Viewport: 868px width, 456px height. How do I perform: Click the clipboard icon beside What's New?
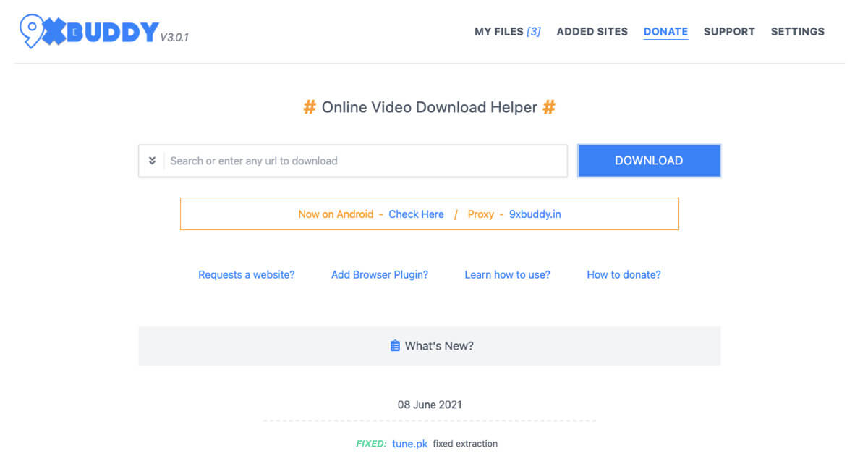(395, 346)
